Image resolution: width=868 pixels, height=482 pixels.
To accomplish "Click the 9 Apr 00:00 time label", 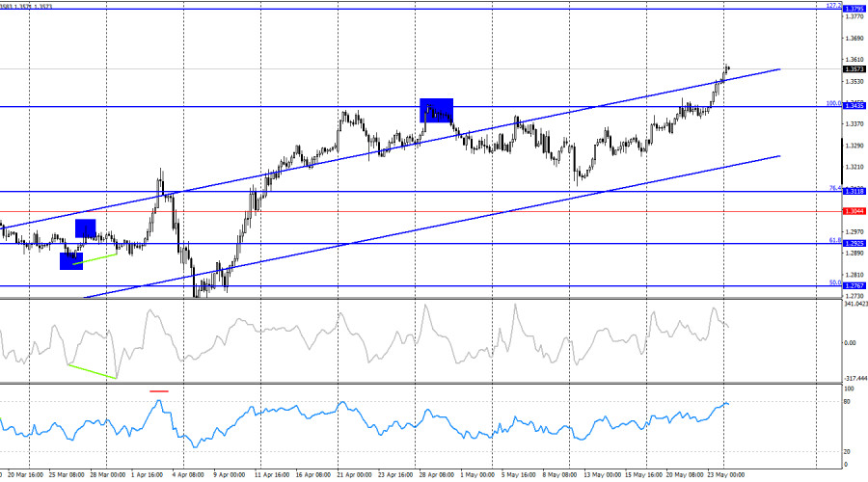I will pyautogui.click(x=230, y=475).
